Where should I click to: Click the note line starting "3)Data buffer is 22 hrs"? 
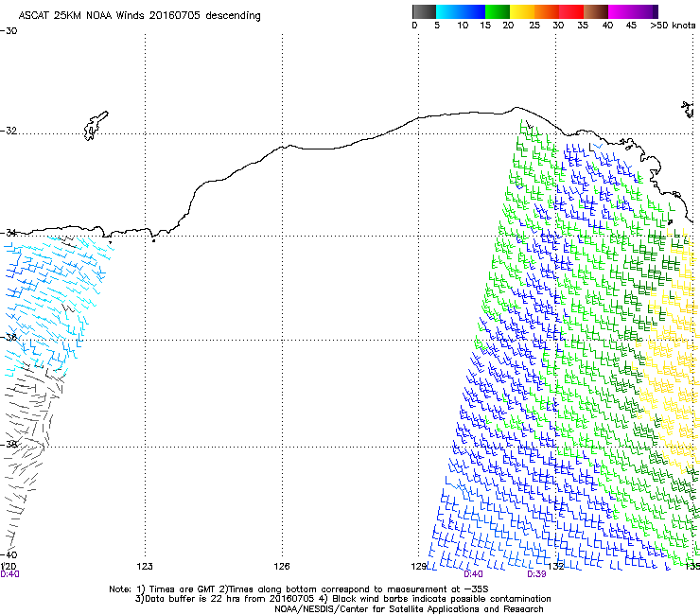tap(342, 599)
